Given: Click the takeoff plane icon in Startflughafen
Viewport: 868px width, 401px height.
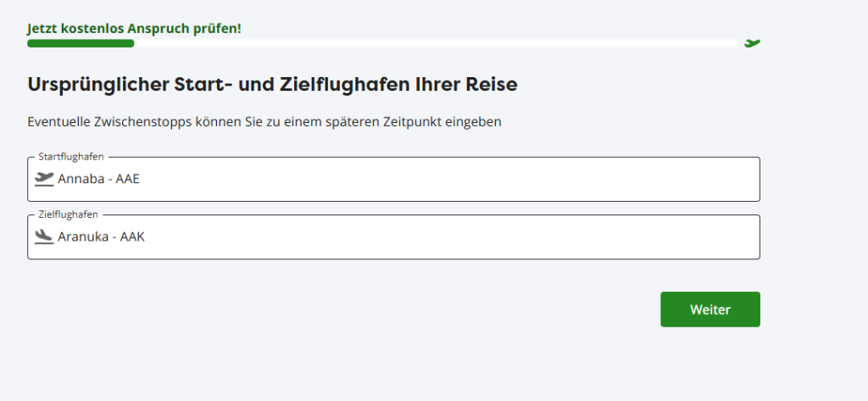Looking at the screenshot, I should [44, 179].
